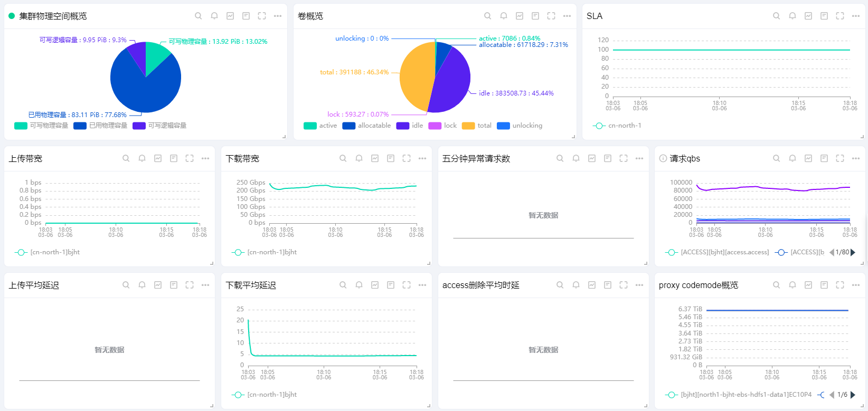Click chart icon in 请求qbs panel
Image resolution: width=868 pixels, height=411 pixels.
point(808,158)
